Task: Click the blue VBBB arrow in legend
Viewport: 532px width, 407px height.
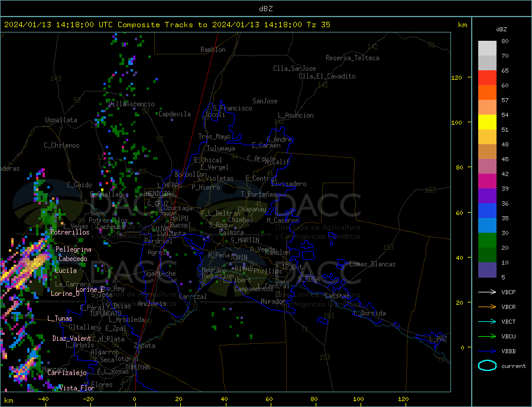Action: tap(487, 351)
